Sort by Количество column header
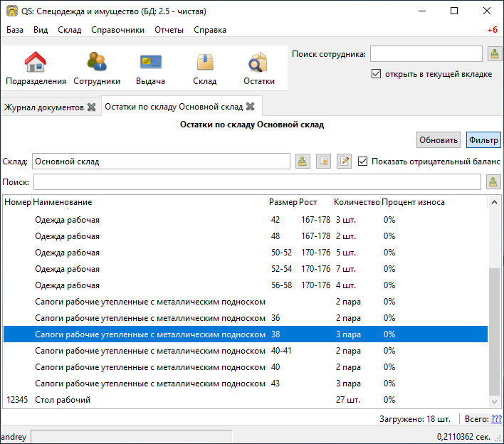Screen dimensions: 504x444 coord(357,202)
